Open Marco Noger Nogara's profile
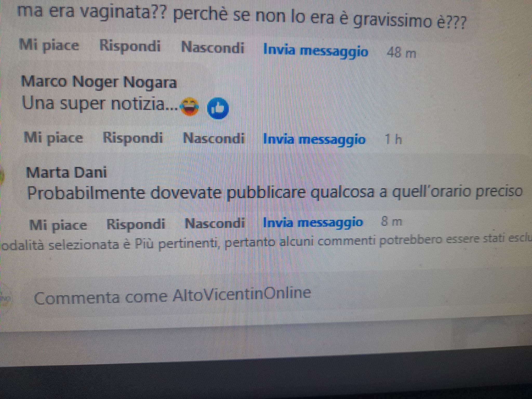The height and width of the screenshot is (399, 532). pyautogui.click(x=99, y=82)
